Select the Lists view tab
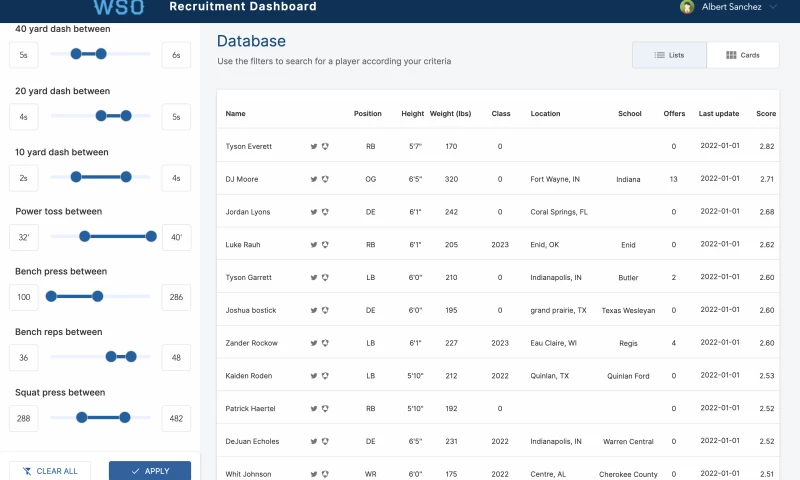The height and width of the screenshot is (480, 800). coord(669,55)
